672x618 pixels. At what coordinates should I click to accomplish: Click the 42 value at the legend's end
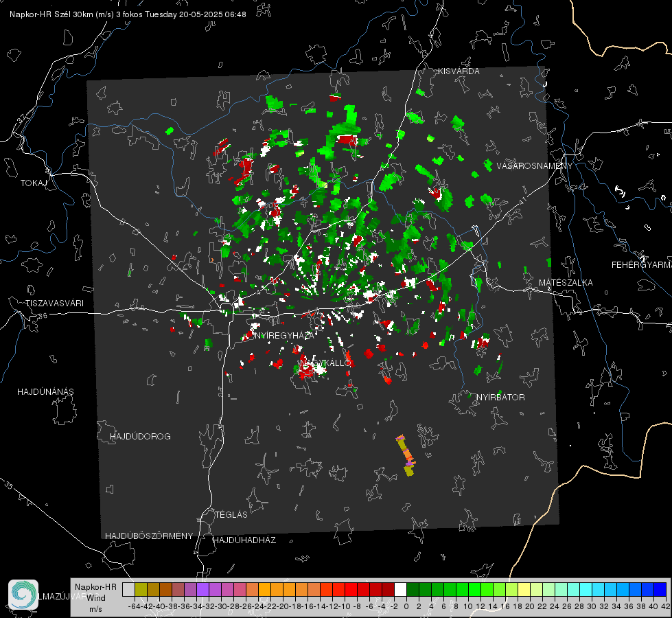click(x=666, y=606)
